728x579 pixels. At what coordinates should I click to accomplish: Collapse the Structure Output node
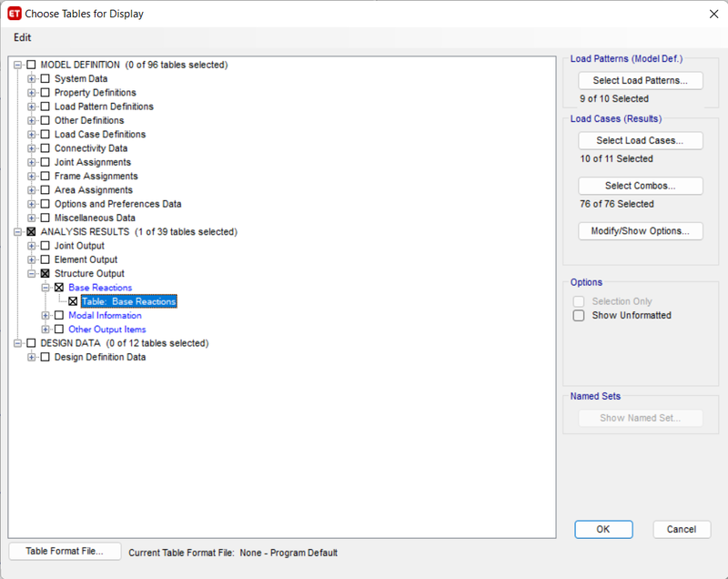[31, 273]
